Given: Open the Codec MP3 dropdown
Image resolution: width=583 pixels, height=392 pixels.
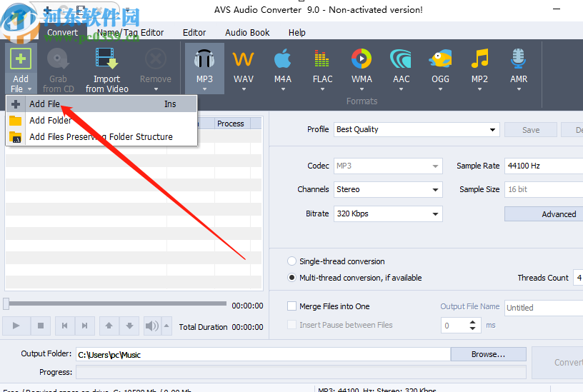Looking at the screenshot, I should coord(388,166).
